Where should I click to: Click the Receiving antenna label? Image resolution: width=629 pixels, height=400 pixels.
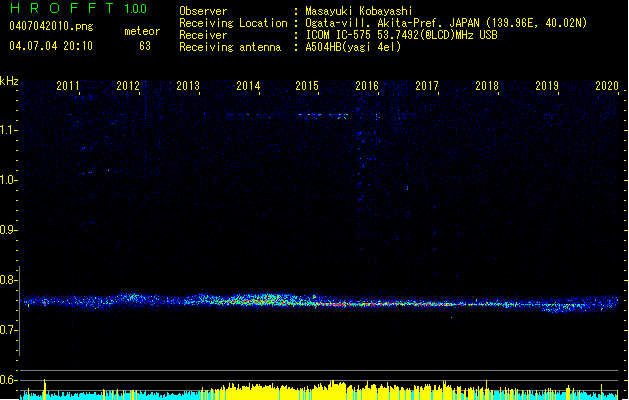tap(230, 47)
